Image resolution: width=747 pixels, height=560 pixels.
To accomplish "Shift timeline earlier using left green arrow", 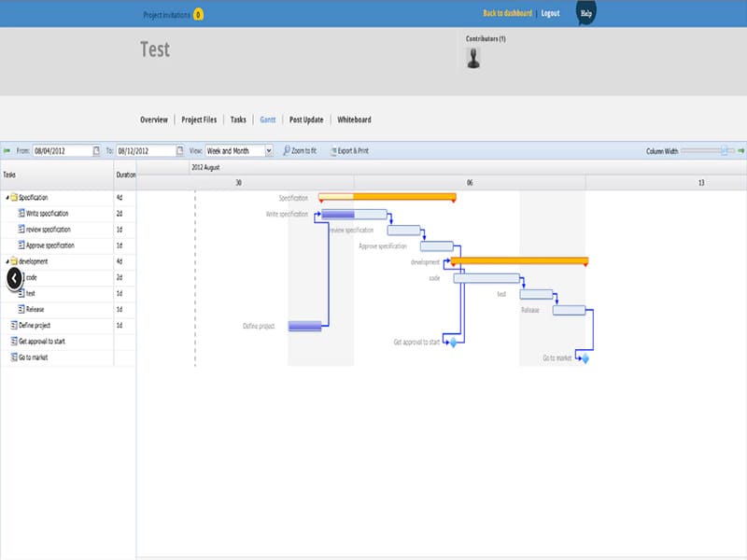I will tap(7, 150).
